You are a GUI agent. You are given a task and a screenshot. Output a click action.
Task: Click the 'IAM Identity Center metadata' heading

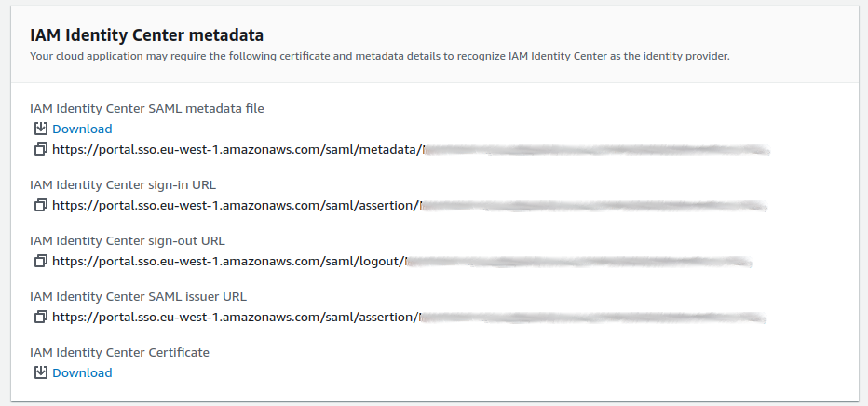point(147,35)
